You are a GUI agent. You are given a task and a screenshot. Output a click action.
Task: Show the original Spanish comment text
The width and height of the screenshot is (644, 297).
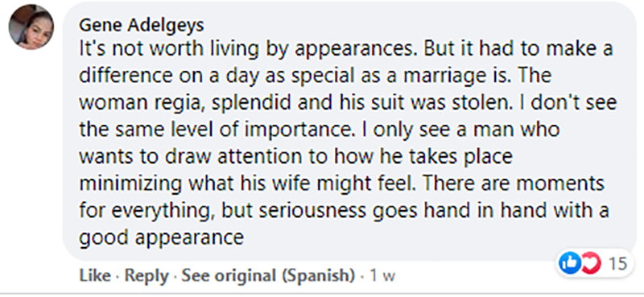(268, 275)
